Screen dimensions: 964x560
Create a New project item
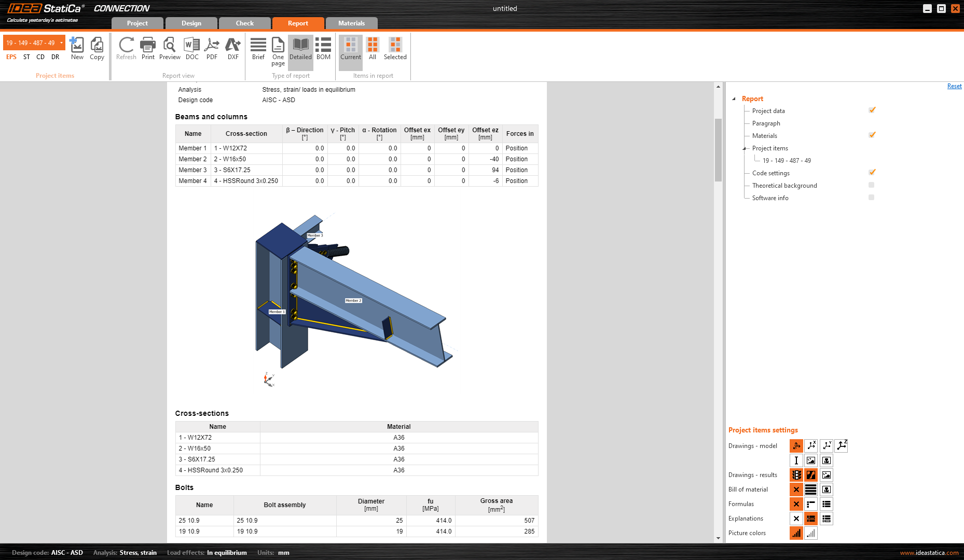click(x=77, y=49)
